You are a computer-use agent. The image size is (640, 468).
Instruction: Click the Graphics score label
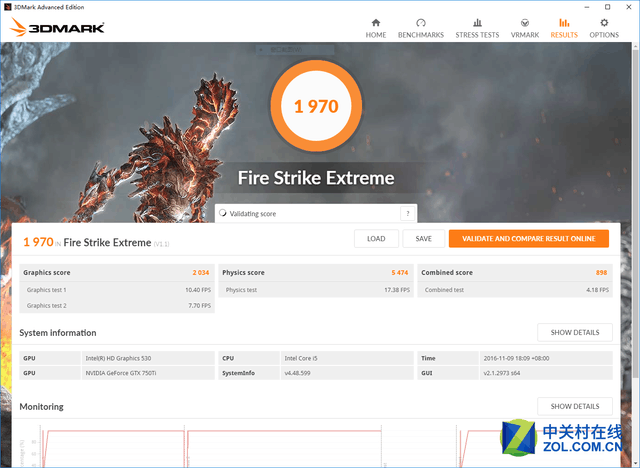click(x=47, y=273)
